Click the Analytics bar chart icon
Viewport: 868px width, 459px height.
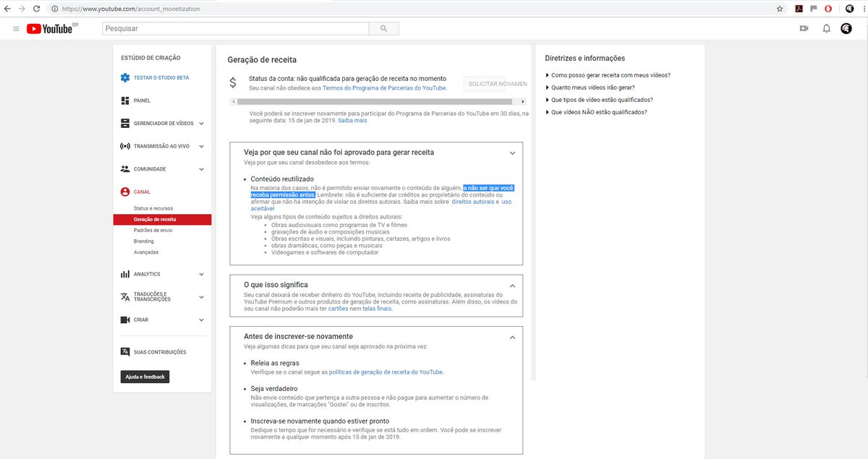point(125,274)
